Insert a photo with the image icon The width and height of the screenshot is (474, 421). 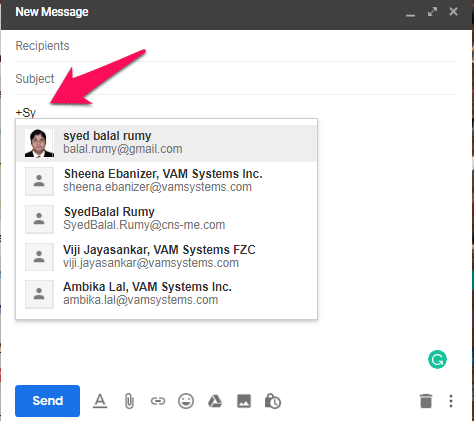(x=244, y=401)
